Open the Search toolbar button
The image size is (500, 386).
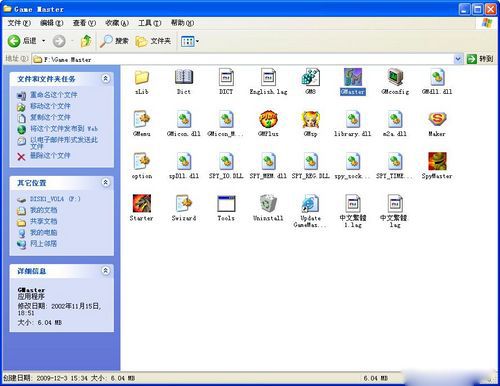click(x=114, y=41)
